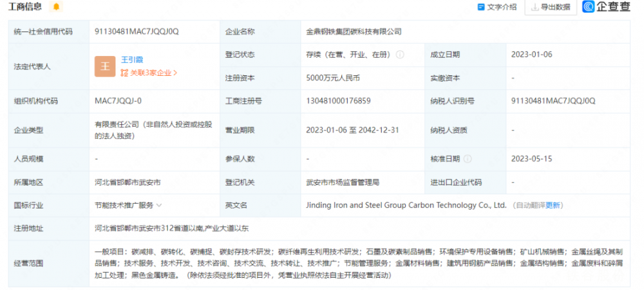
Task: Click the 工商信息 section heading
Action: (x=25, y=6)
